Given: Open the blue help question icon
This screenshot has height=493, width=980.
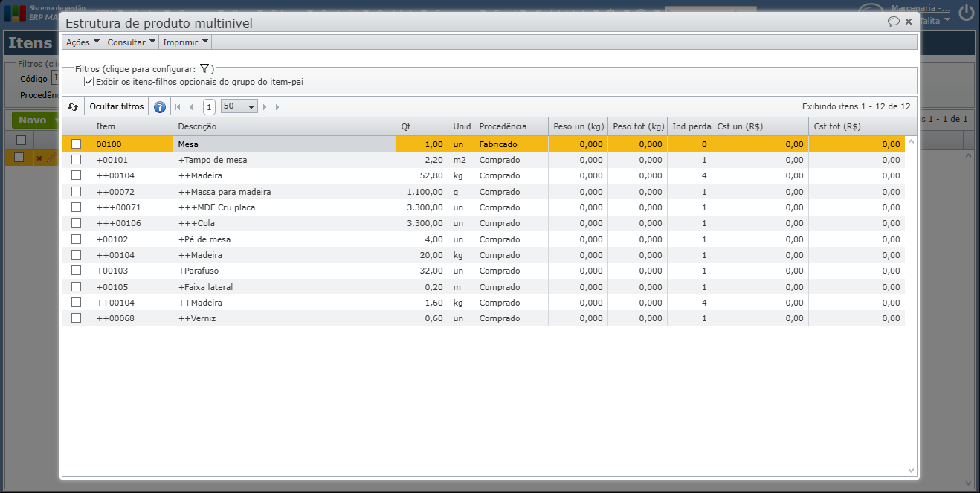Looking at the screenshot, I should pos(160,107).
